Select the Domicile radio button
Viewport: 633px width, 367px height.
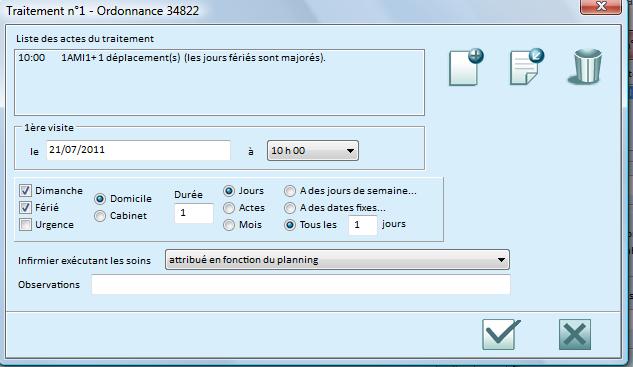click(100, 199)
